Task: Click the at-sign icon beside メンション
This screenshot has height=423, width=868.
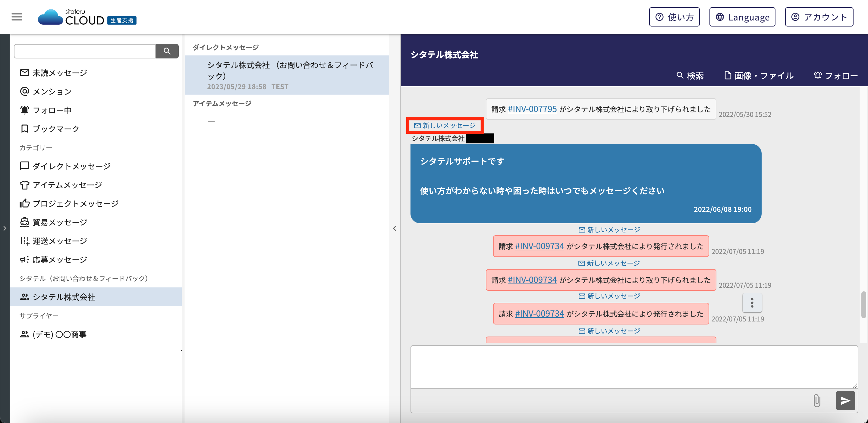Action: [x=25, y=91]
